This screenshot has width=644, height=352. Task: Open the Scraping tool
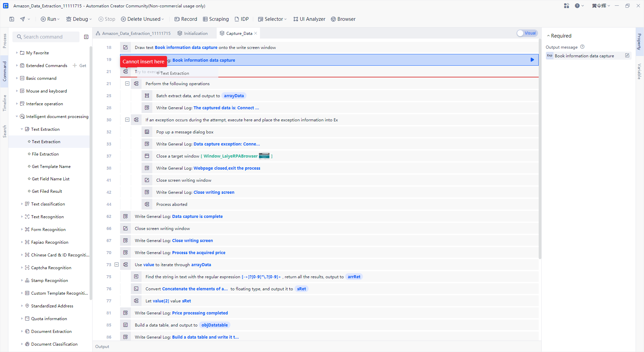216,19
